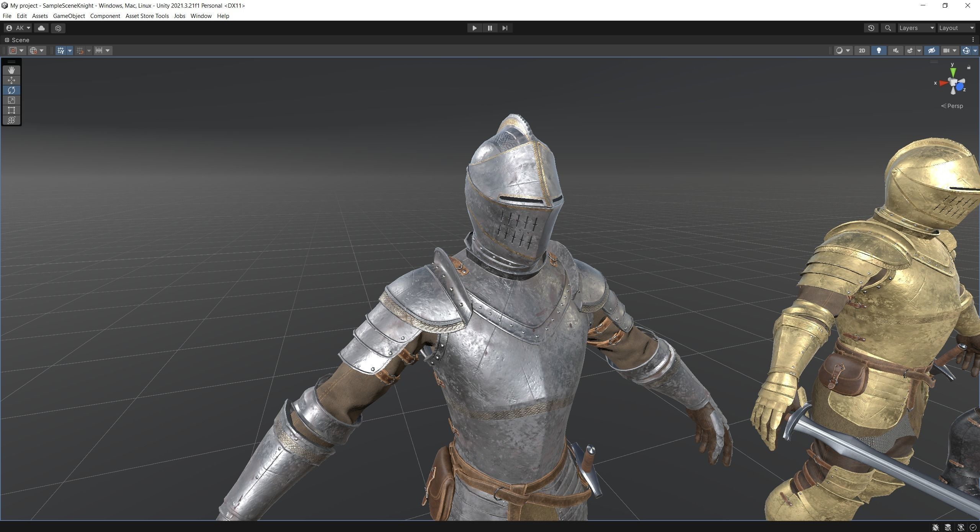Select the Rotate tool
Screen dimensions: 980x532
11,90
